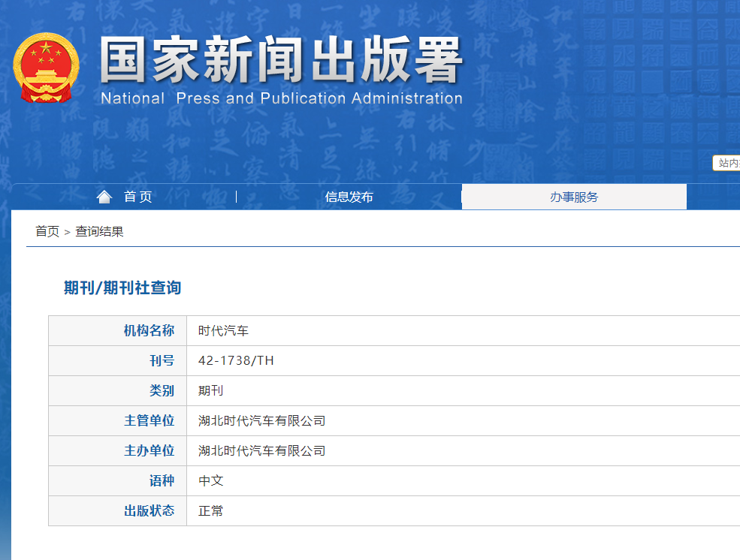
Task: Click the 刊号 row label
Action: pos(162,360)
